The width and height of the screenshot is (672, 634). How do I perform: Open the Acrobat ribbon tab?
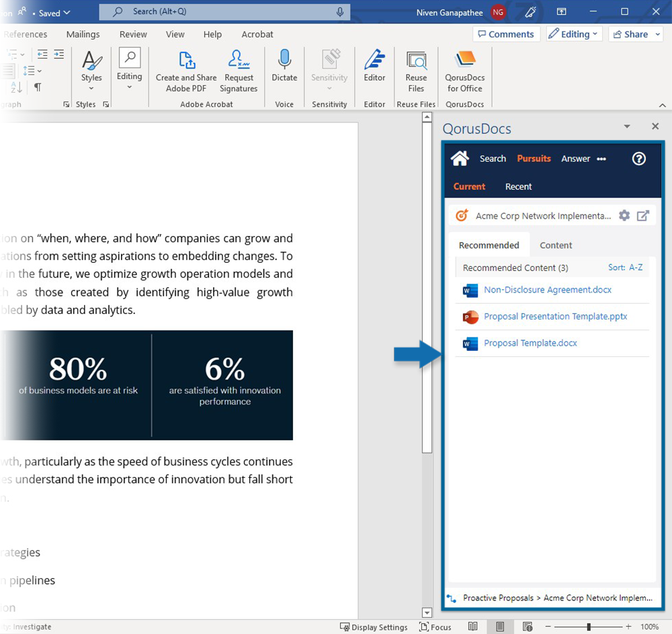point(257,34)
